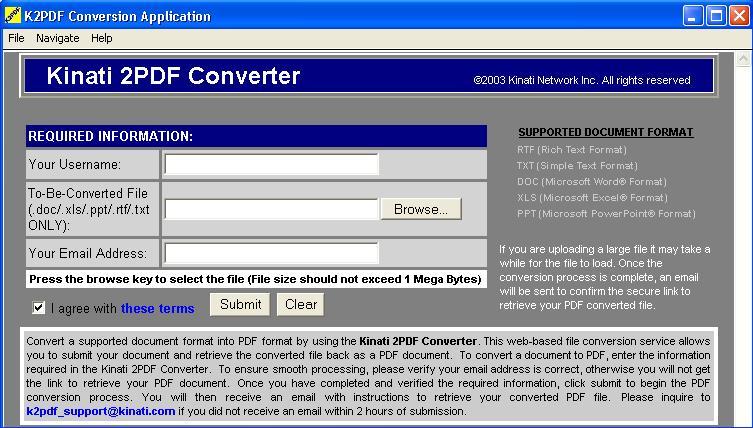This screenshot has height=428, width=753.
Task: Click the scrollbar up arrow
Action: click(x=743, y=60)
